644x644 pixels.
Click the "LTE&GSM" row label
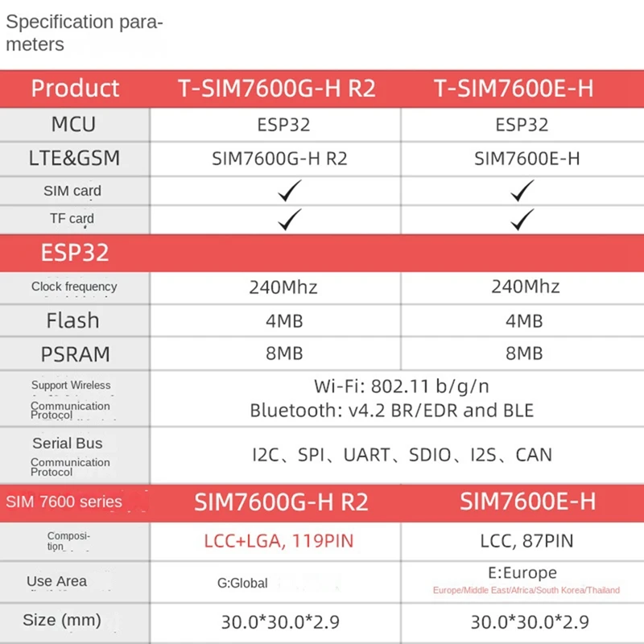click(x=74, y=158)
